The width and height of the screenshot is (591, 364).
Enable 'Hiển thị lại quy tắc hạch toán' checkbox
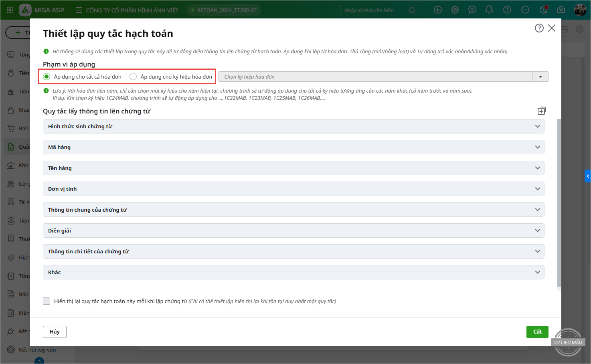(x=47, y=301)
